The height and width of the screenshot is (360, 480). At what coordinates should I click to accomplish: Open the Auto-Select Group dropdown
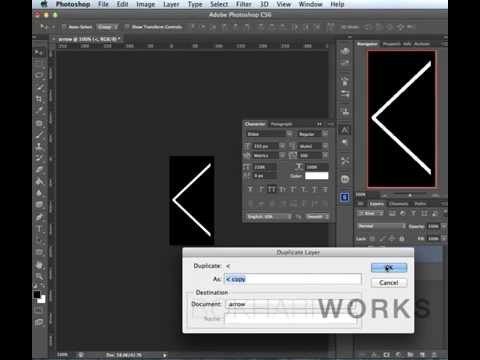pyautogui.click(x=107, y=27)
